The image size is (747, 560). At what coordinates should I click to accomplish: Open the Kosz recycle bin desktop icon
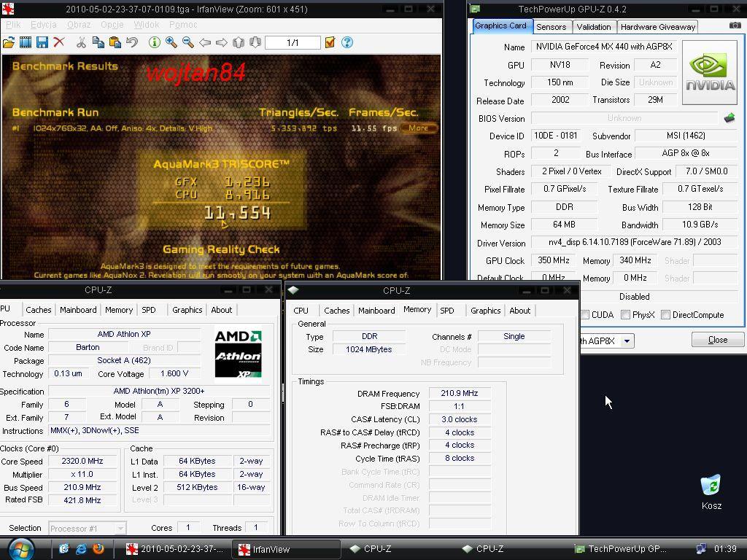tap(711, 492)
